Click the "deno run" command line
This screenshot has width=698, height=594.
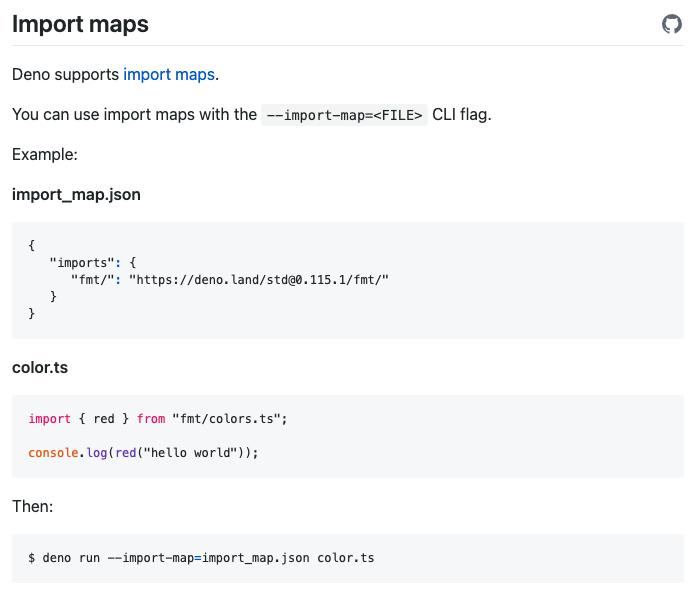pos(201,558)
